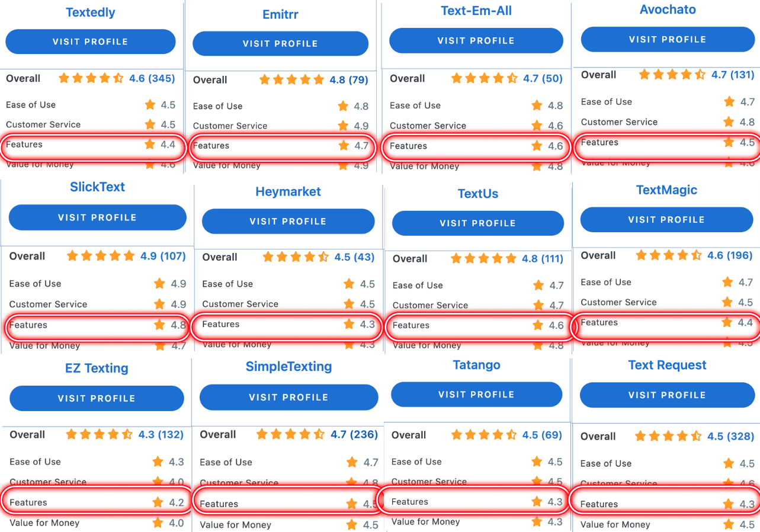Screen dimensions: 760x532
Task: Open TextUs's profile via its button
Action: [x=477, y=223]
